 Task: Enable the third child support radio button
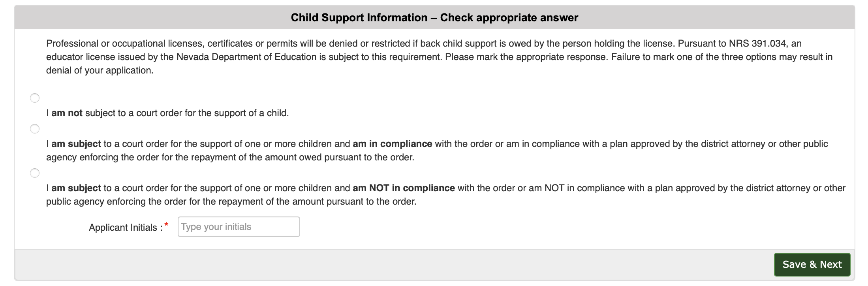[35, 173]
